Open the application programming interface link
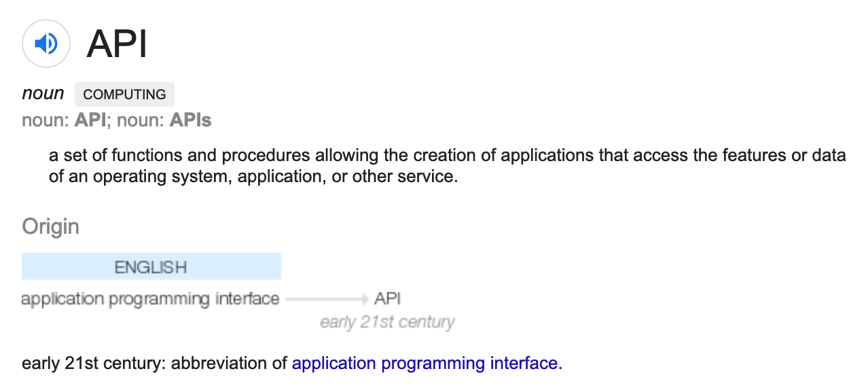This screenshot has width=868, height=386. (x=424, y=364)
